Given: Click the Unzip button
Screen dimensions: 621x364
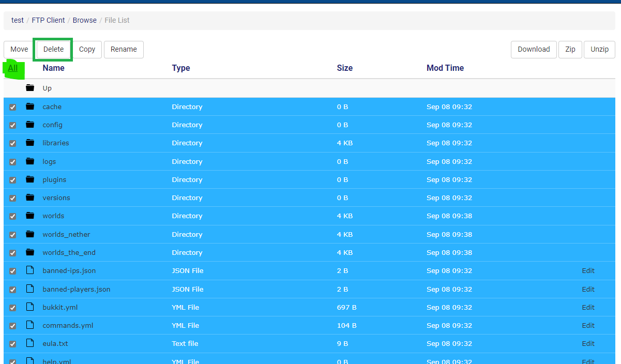Looking at the screenshot, I should point(599,50).
